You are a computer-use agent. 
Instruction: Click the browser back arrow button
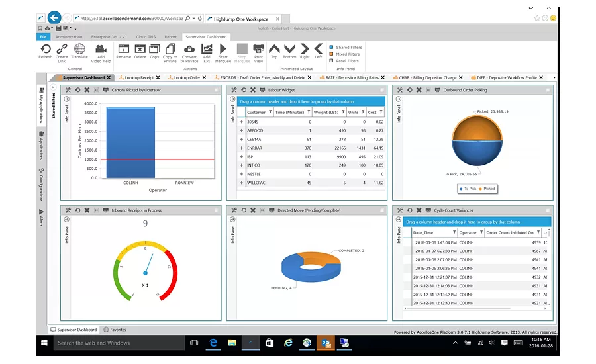pos(54,17)
